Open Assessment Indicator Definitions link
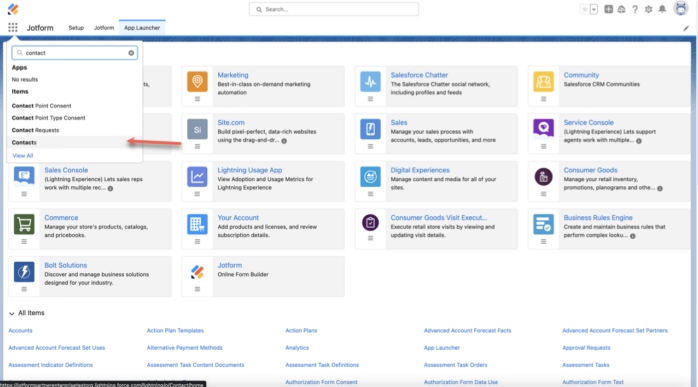 coord(51,365)
